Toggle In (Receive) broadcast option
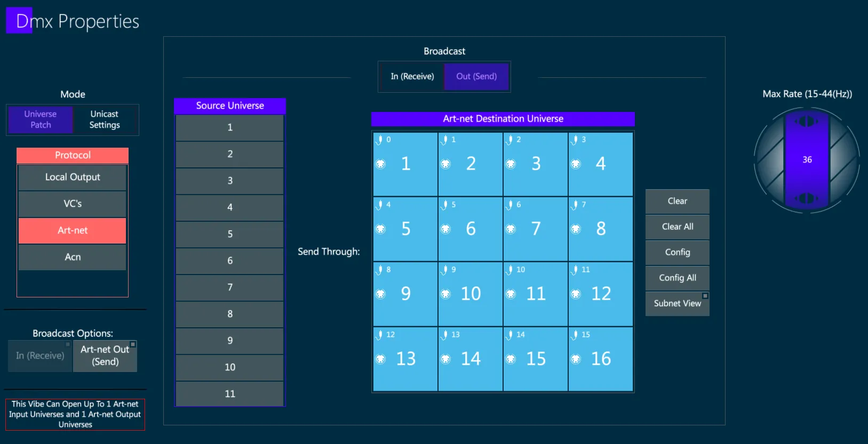 pos(40,356)
